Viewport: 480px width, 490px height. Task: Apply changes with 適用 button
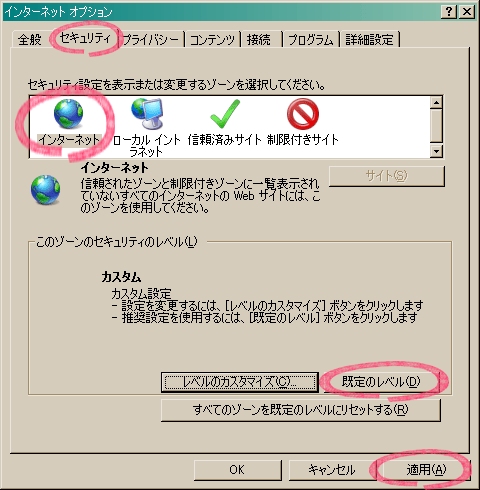click(x=426, y=470)
